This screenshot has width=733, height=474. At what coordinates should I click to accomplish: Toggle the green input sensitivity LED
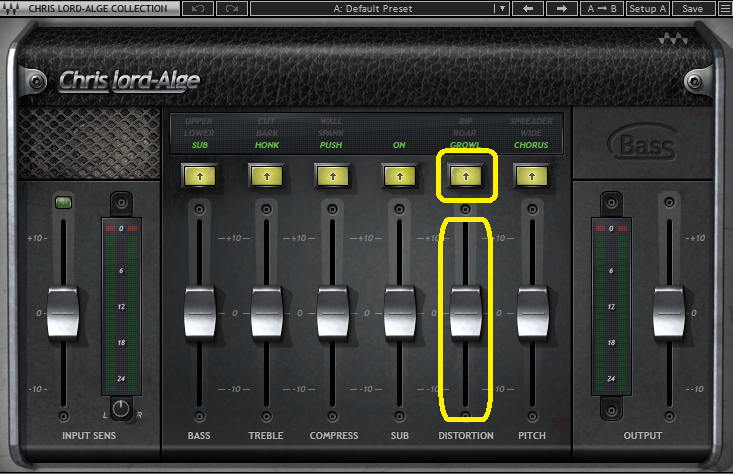click(62, 204)
